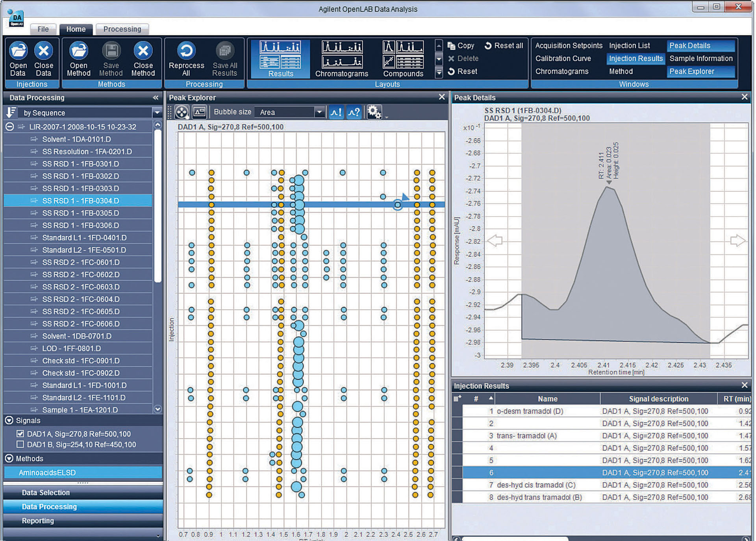Open Peak Explorer settings gear
756x541 pixels.
(x=374, y=112)
